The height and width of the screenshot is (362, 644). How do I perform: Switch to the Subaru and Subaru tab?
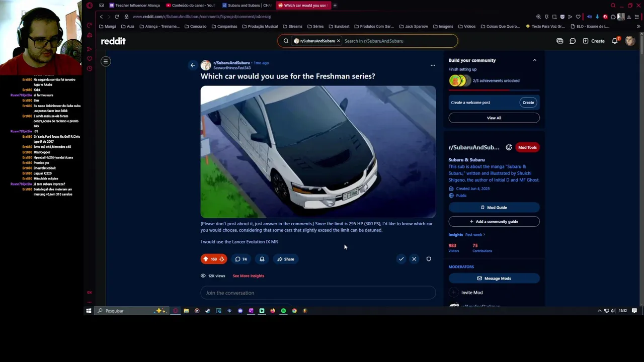pos(247,6)
